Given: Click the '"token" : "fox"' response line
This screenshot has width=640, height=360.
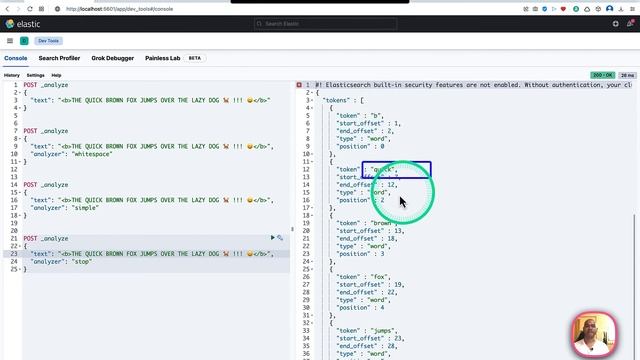Looking at the screenshot, I should pyautogui.click(x=363, y=277).
